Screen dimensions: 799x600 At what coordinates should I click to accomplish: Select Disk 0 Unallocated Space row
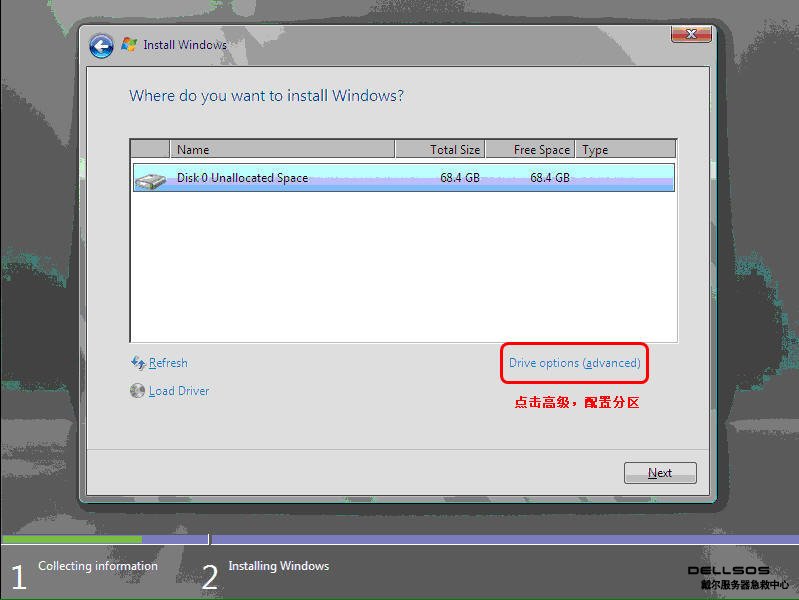[404, 177]
